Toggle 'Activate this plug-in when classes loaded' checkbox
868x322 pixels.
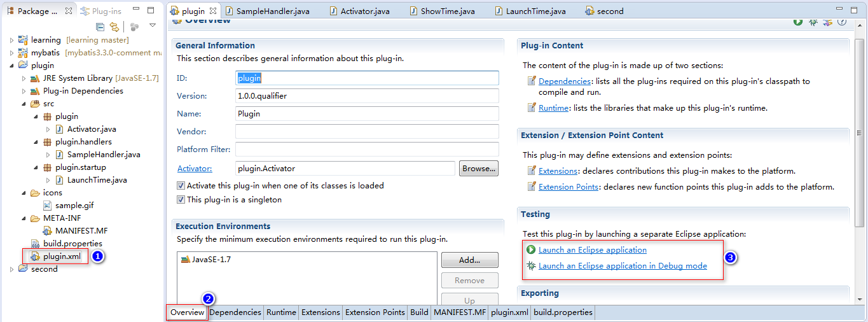click(x=181, y=186)
